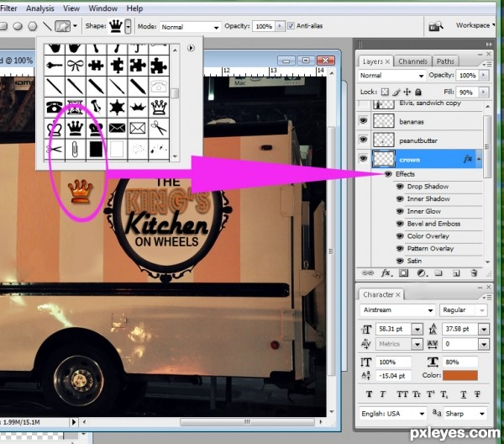Screen dimensions: 504x444
Task: Toggle Bevel and Emboss effect visibility
Action: point(400,224)
